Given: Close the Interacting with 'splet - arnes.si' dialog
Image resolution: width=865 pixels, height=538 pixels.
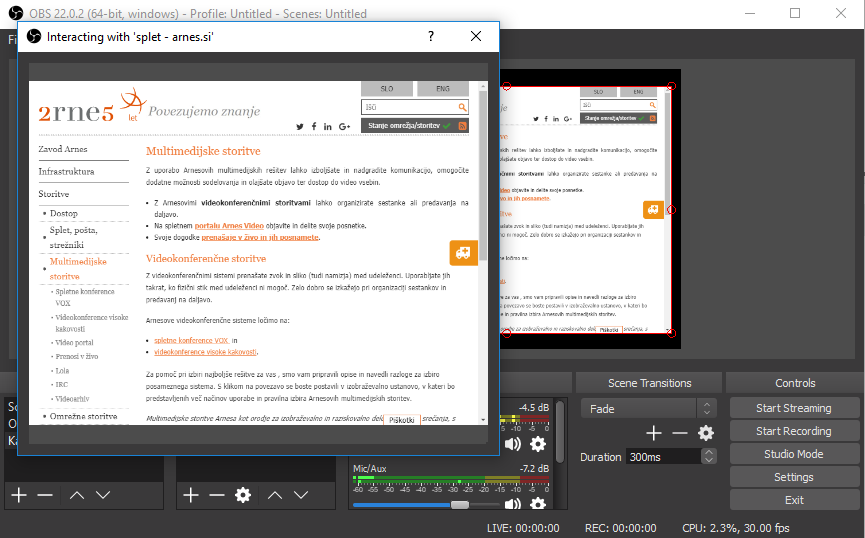Looking at the screenshot, I should click(476, 36).
